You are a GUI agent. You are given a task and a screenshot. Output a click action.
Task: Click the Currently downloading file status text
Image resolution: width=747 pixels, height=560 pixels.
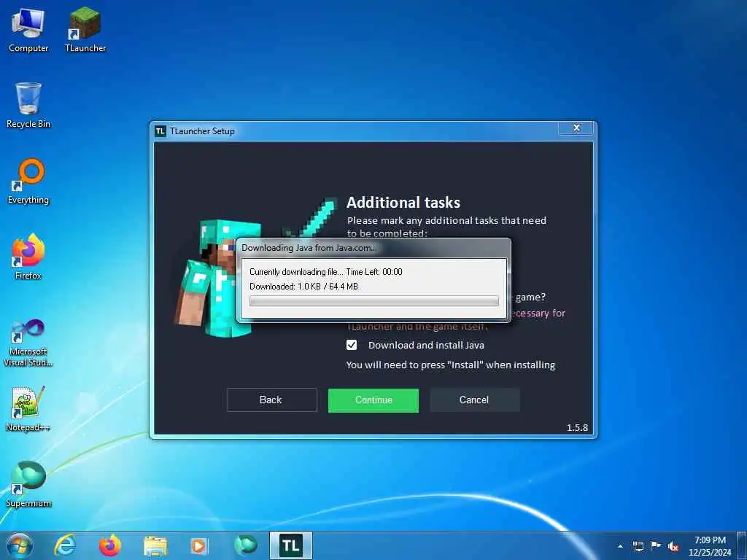[326, 272]
